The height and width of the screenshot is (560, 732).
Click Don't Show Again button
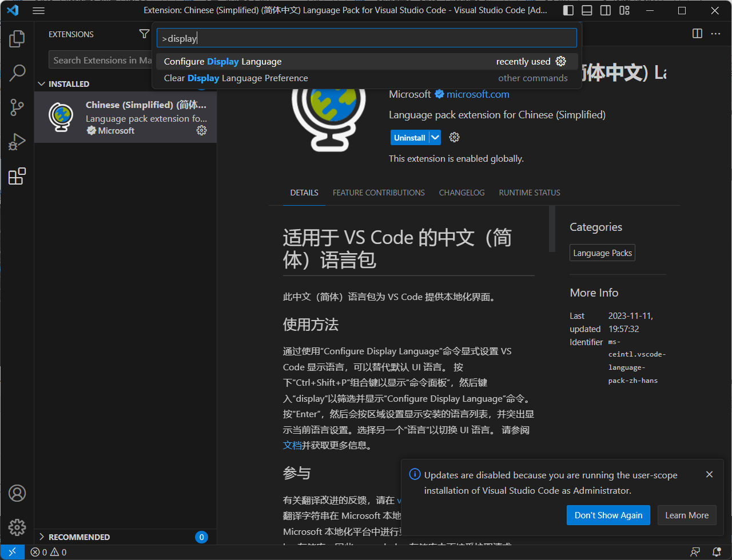pyautogui.click(x=608, y=515)
